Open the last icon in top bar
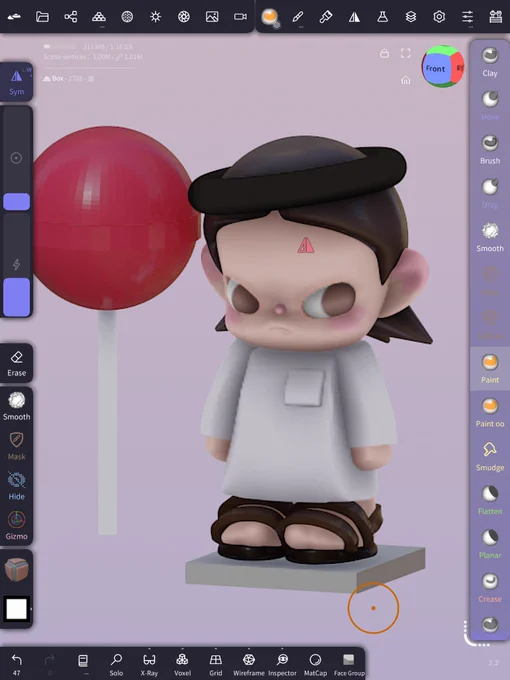The height and width of the screenshot is (680, 510). 495,17
